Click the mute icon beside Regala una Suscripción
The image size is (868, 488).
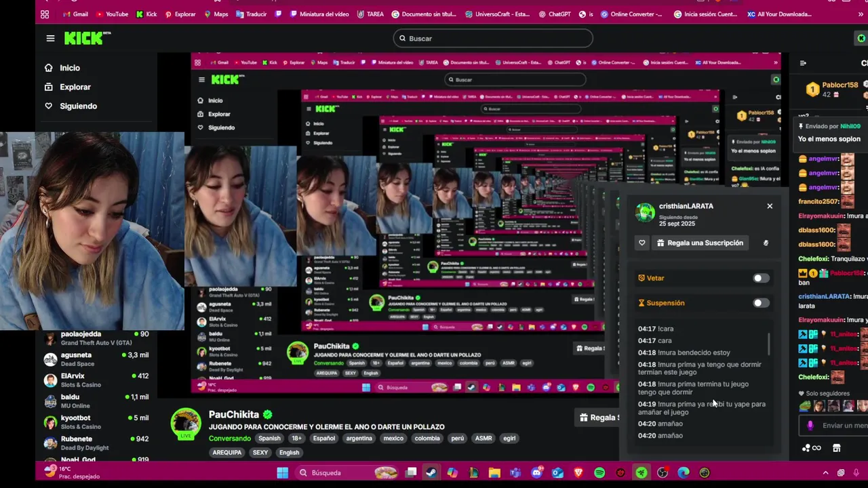tap(766, 243)
